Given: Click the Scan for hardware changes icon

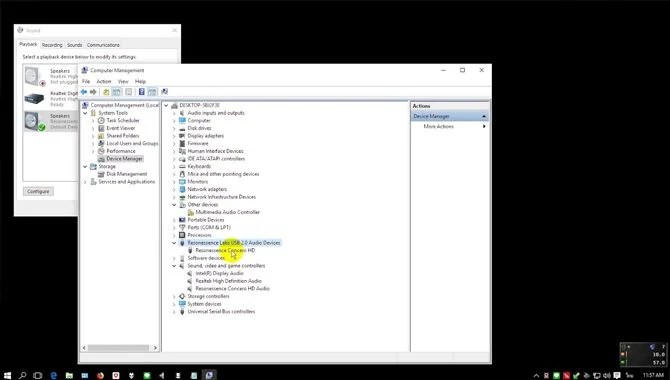Looking at the screenshot, I should pyautogui.click(x=165, y=92).
